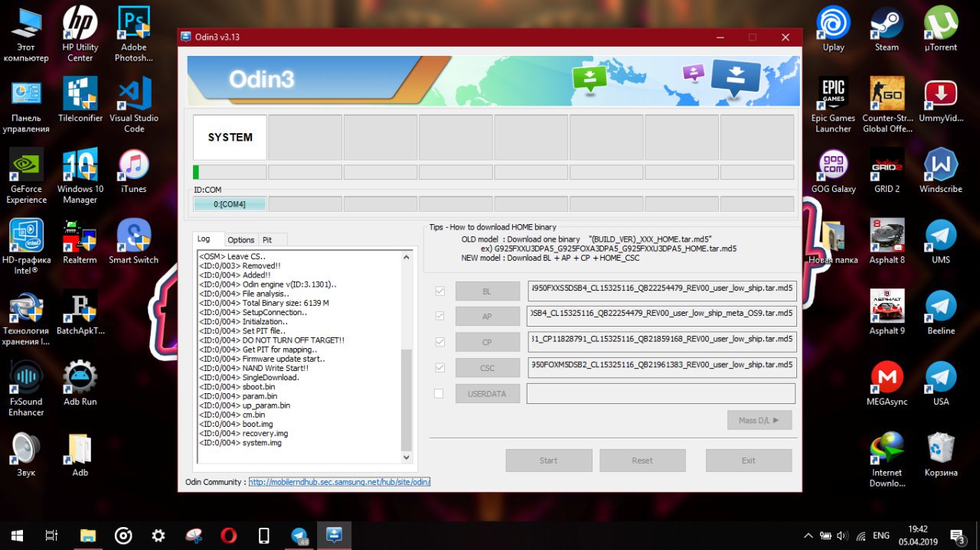Screen dimensions: 980x550
Task: Open the Epic Games Launcher icon
Action: pyautogui.click(x=833, y=105)
